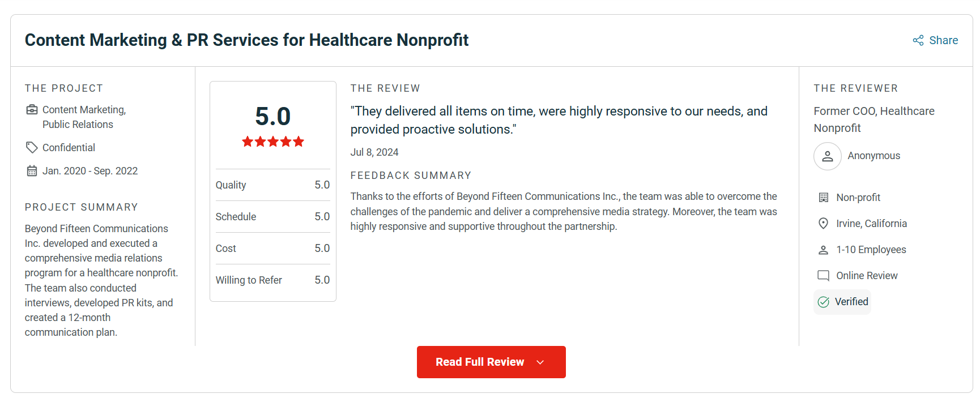The width and height of the screenshot is (980, 402).
Task: Click the building icon next to Non-profit
Action: coord(823,197)
